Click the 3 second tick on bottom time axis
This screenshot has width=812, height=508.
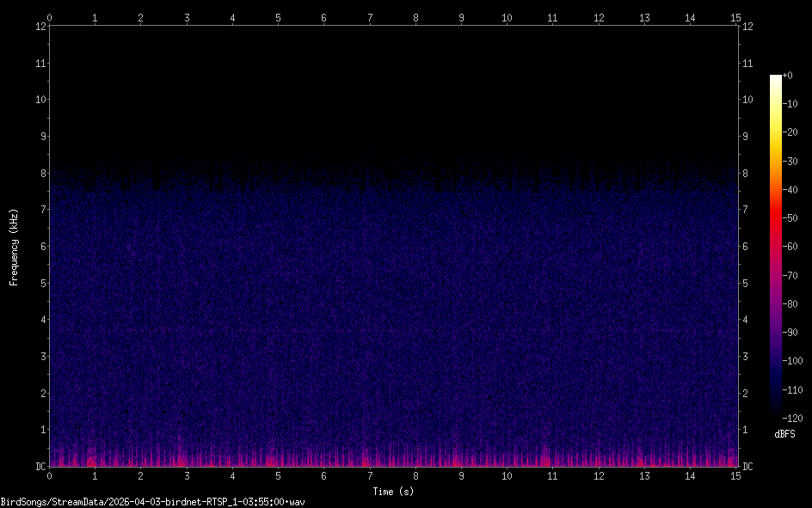point(187,475)
